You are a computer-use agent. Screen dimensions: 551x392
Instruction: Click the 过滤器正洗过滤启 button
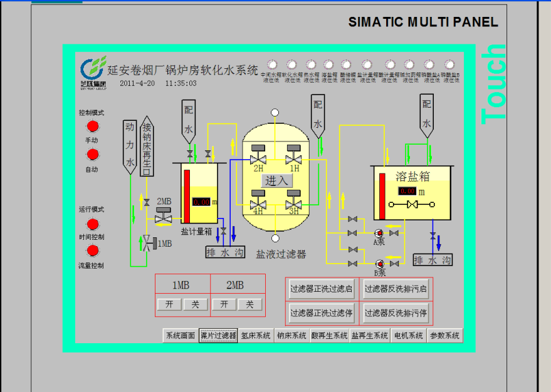[x=322, y=289]
